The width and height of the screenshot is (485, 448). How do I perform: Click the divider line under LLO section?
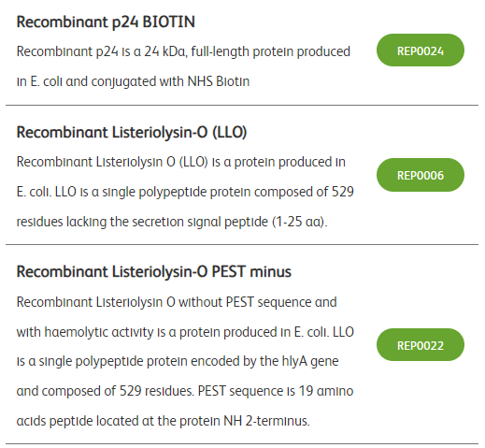point(242,245)
